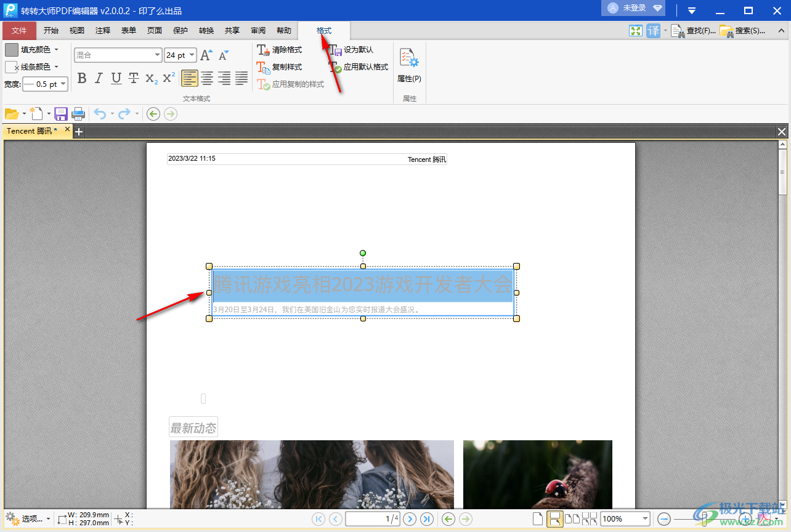Open 属性(P) properties panel

[409, 65]
